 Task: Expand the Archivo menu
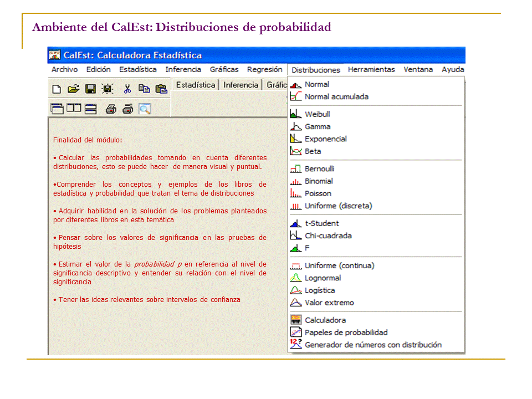tap(64, 69)
